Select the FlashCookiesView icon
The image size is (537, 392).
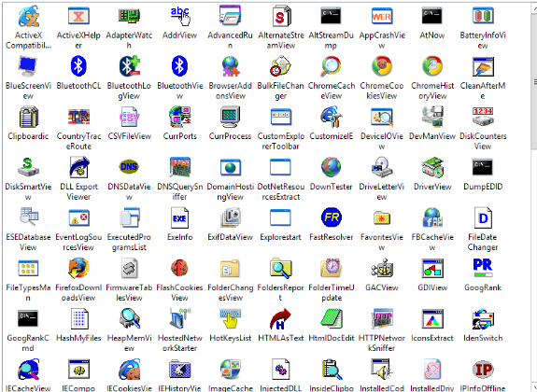coord(180,268)
